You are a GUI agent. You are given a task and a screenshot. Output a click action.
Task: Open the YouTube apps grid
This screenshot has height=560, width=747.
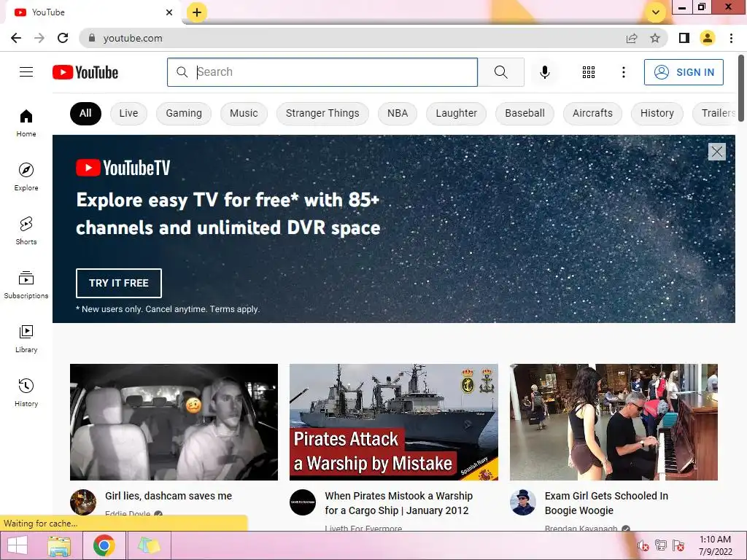589,72
